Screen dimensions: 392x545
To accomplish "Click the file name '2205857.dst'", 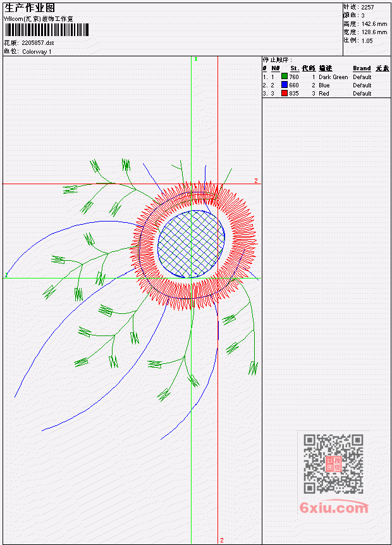I will tap(38, 43).
